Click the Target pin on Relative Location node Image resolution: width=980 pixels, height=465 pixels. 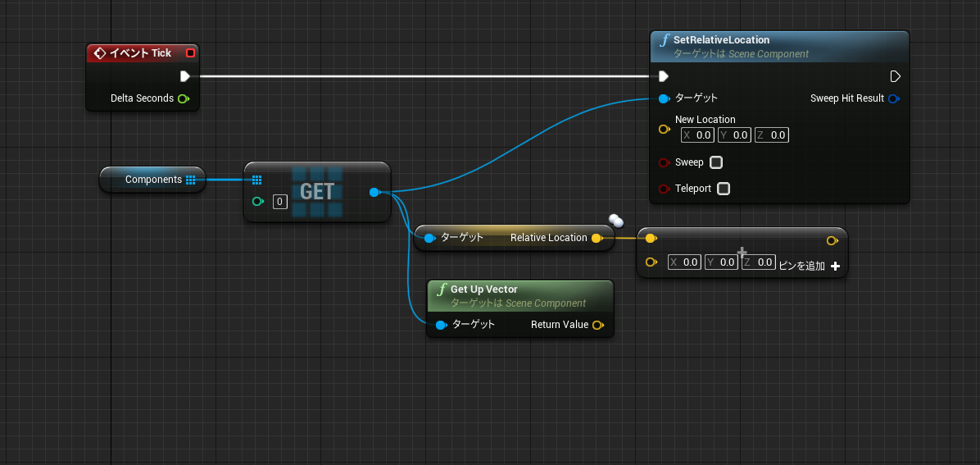[x=429, y=238]
